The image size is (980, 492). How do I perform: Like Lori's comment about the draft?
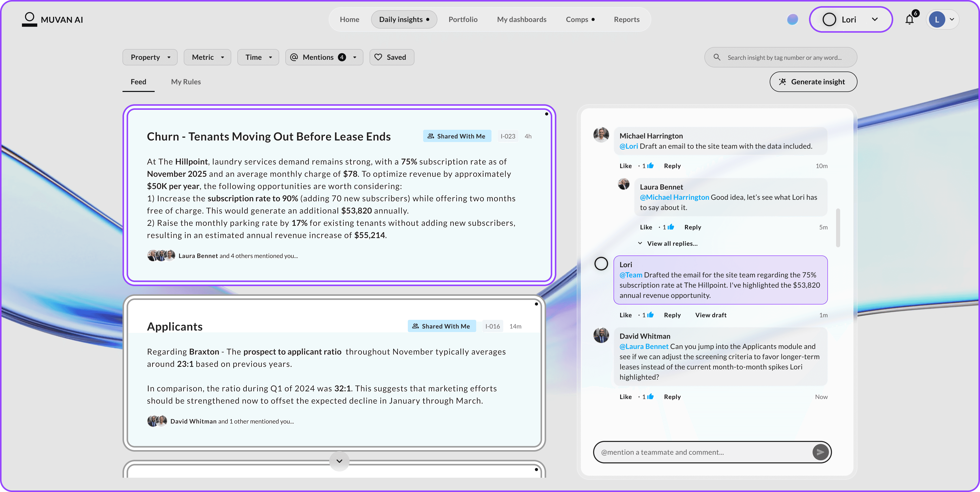[x=626, y=315]
